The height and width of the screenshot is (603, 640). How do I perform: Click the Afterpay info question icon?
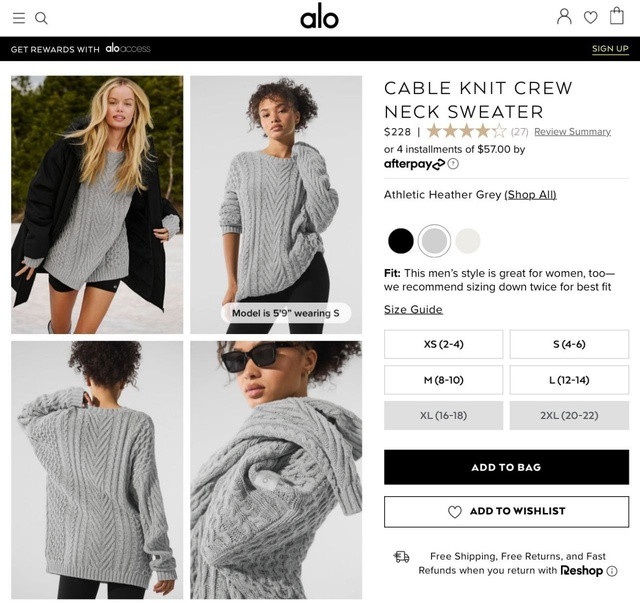453,164
